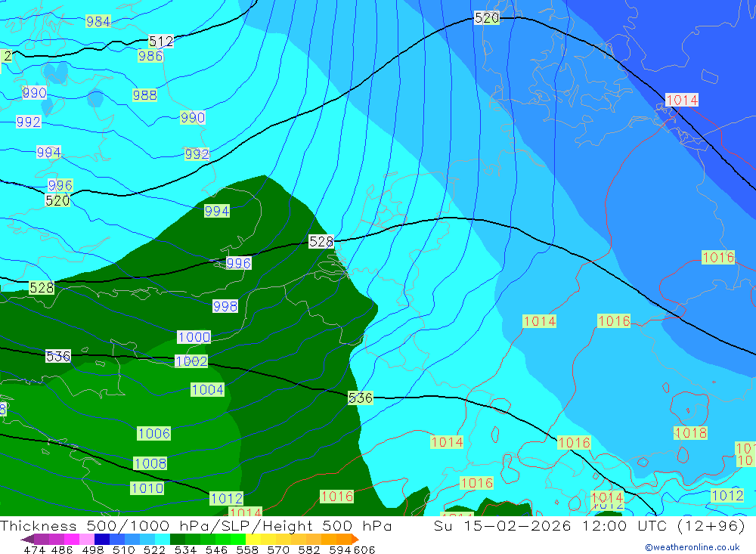Select the 512 height contour label
The height and width of the screenshot is (554, 756).
[x=161, y=42]
